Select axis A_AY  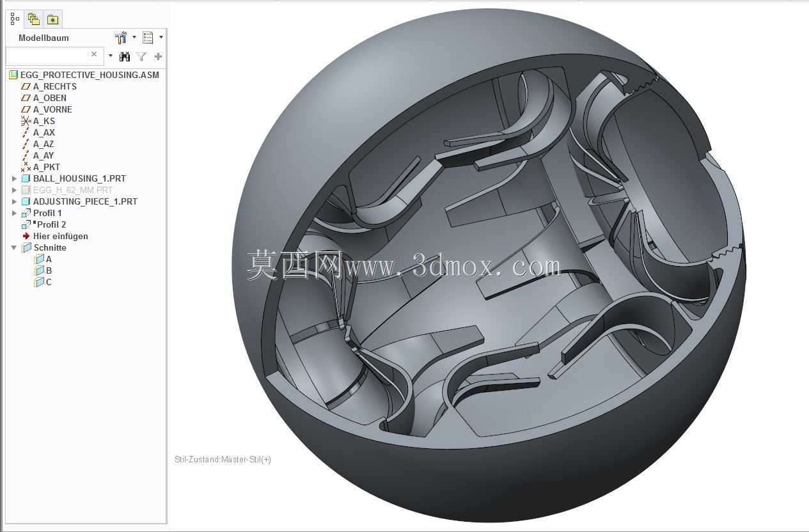(43, 155)
